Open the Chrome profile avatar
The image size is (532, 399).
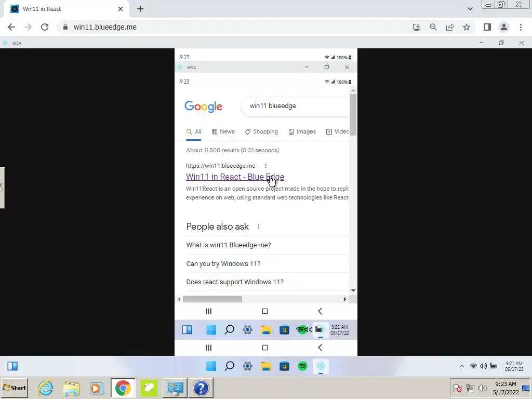[504, 27]
